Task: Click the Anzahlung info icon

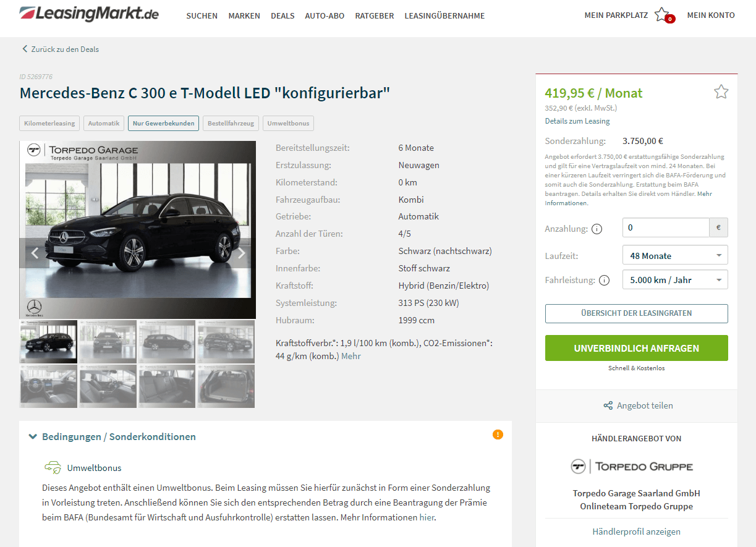Action: click(x=597, y=229)
